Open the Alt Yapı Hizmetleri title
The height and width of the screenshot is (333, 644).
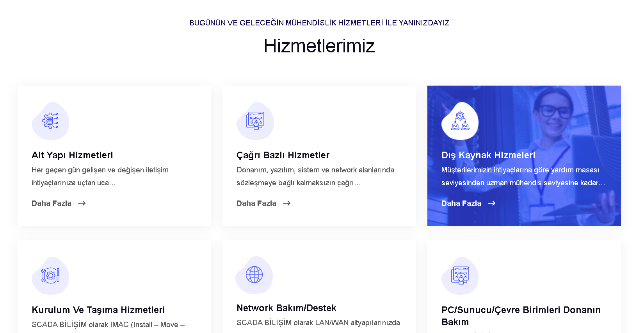click(72, 155)
